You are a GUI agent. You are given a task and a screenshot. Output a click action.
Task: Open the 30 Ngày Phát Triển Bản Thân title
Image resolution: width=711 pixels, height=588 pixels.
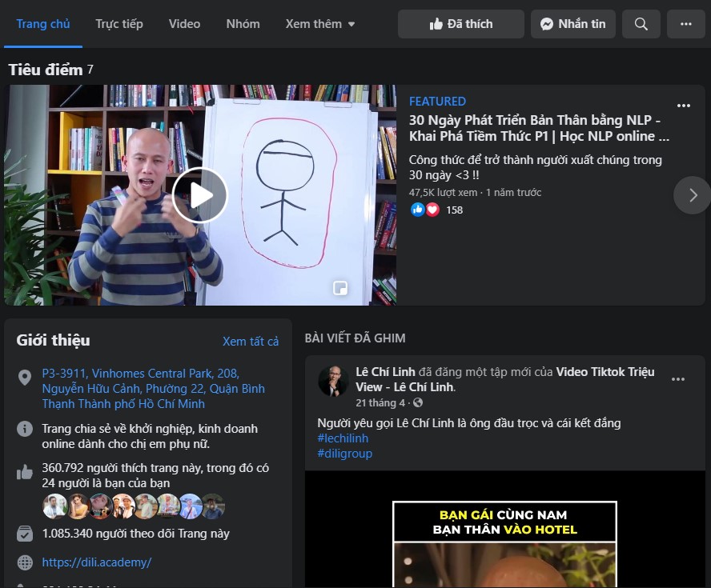tap(539, 128)
